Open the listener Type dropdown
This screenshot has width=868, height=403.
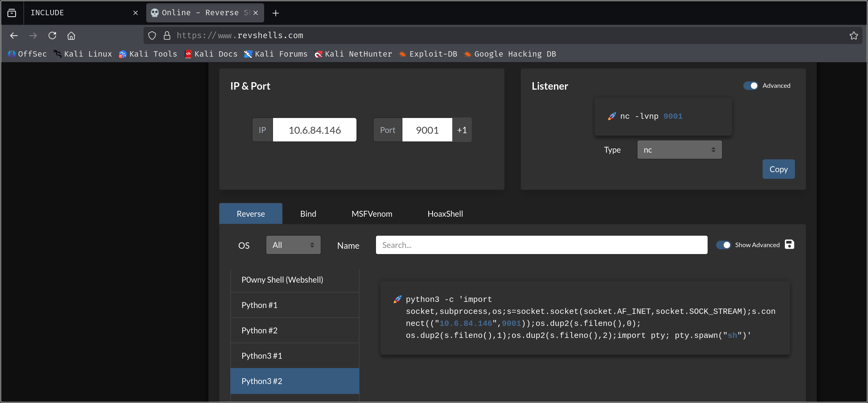(x=679, y=150)
